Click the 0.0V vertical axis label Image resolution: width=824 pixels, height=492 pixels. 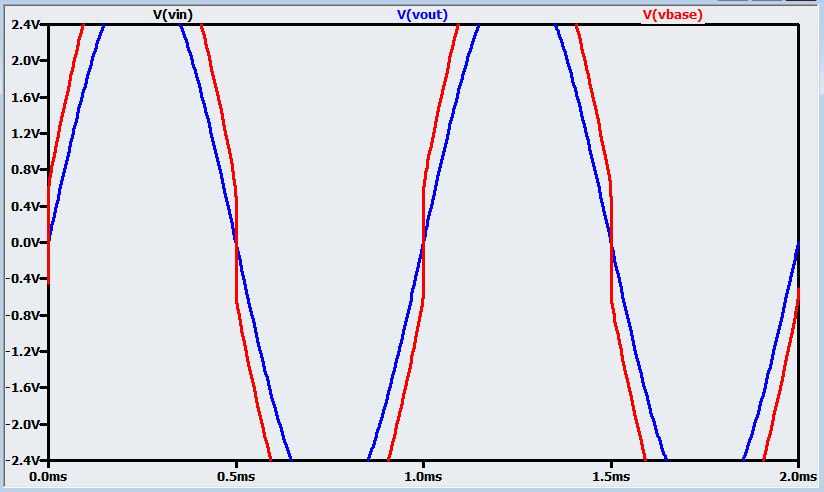[x=26, y=243]
